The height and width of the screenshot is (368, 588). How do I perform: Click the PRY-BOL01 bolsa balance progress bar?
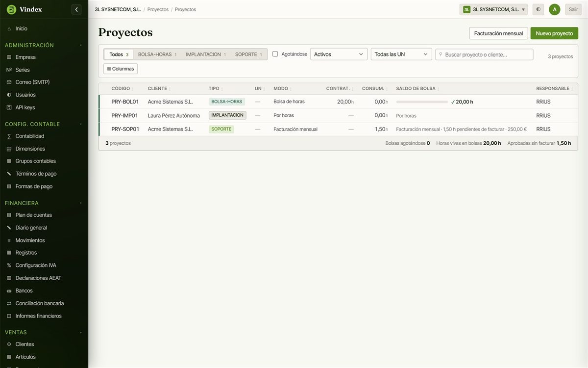coord(422,102)
